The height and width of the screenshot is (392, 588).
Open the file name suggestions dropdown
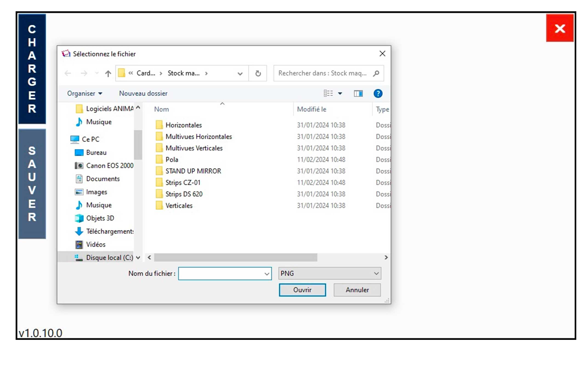point(267,274)
